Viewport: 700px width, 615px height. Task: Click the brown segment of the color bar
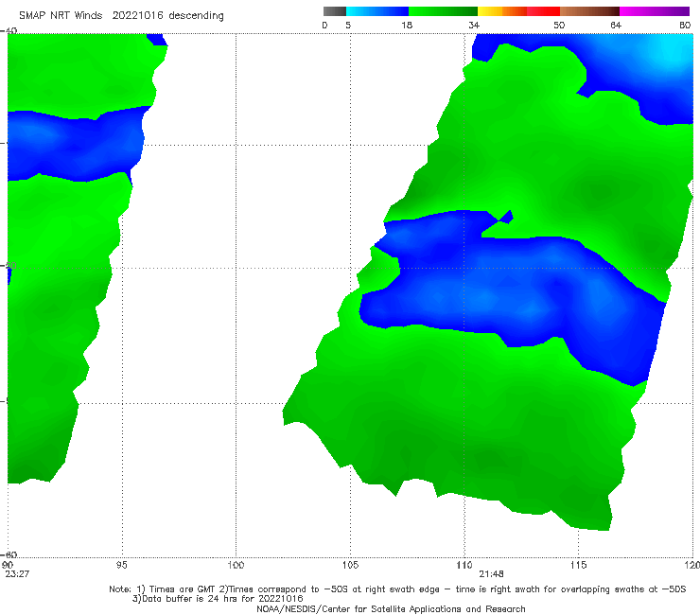[589, 11]
